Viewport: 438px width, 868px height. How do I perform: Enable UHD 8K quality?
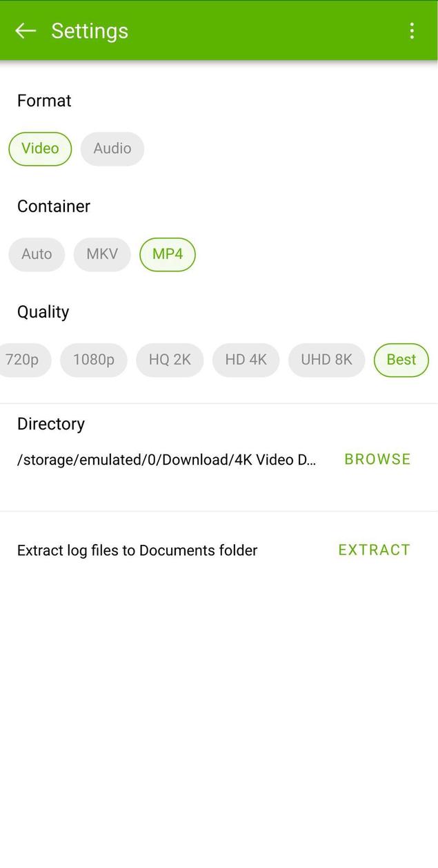326,360
